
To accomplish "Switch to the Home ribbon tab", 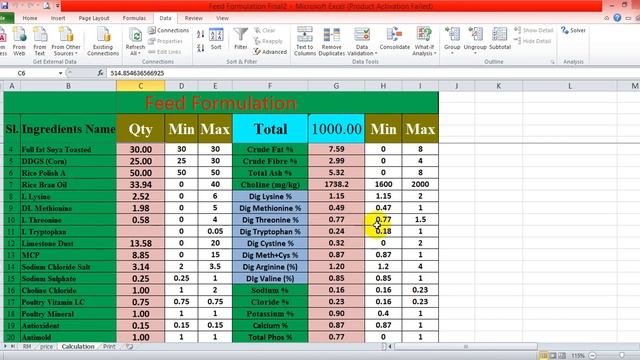I will (30, 18).
